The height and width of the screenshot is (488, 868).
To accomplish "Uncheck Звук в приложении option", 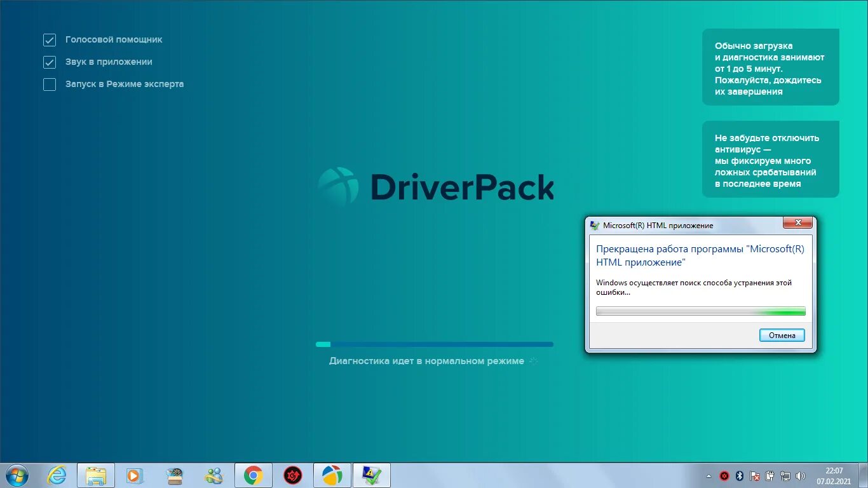I will point(50,62).
